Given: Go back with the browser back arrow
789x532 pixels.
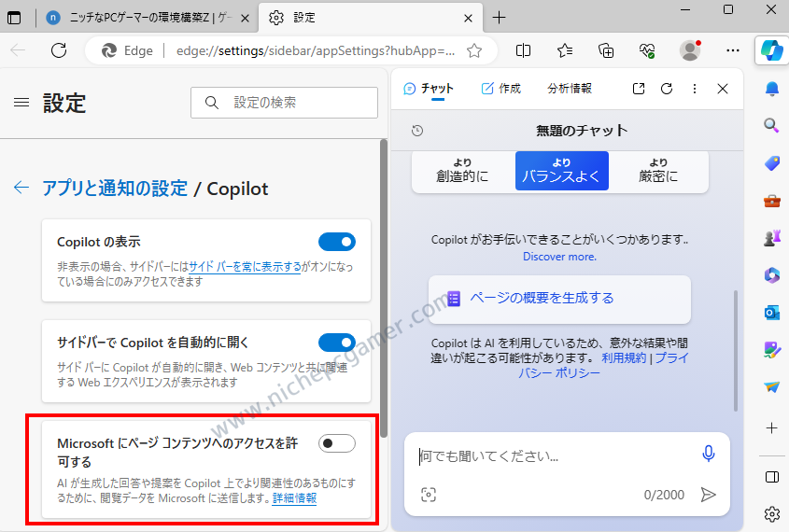Looking at the screenshot, I should click(x=18, y=50).
